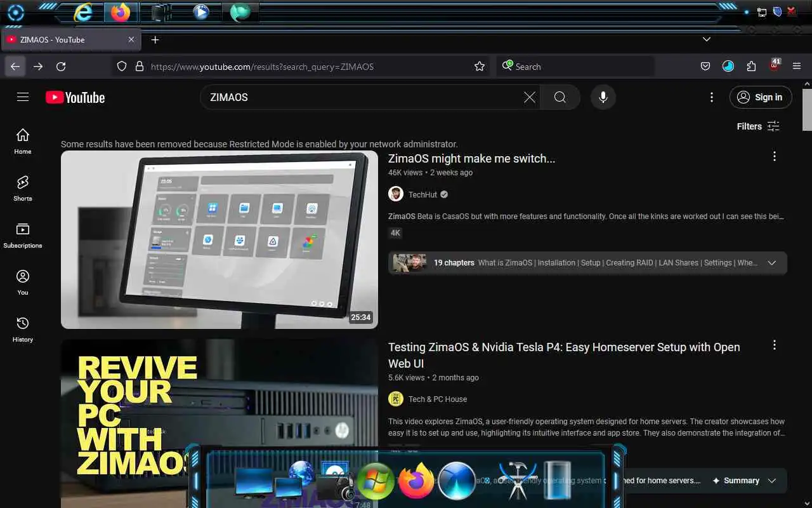This screenshot has height=508, width=812.
Task: Save page to Pocket
Action: [705, 66]
